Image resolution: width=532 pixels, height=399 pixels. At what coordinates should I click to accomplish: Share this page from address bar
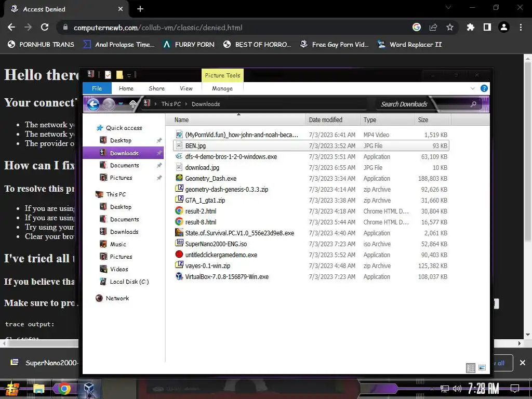(x=433, y=27)
